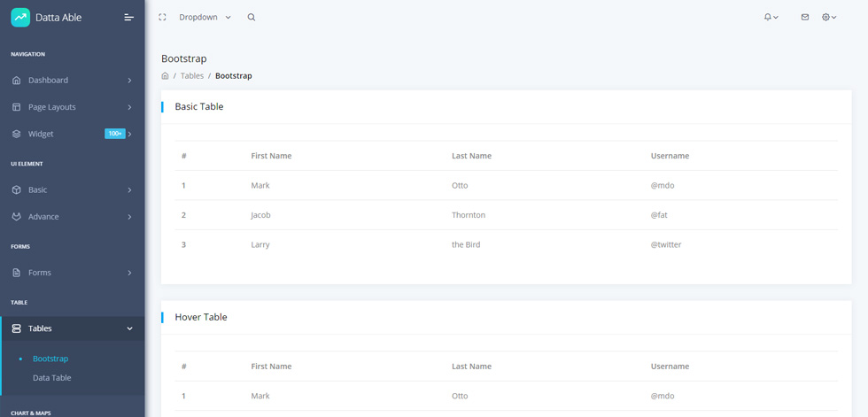Click the Dashboard home icon in sidebar
The height and width of the screenshot is (417, 868).
(17, 81)
